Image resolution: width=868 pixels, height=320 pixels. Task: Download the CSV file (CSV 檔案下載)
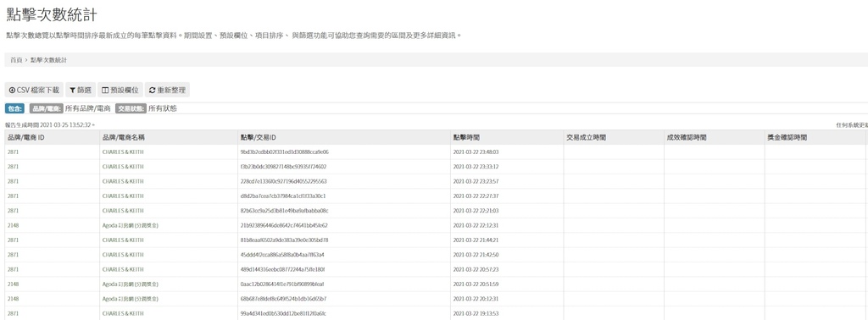(34, 90)
